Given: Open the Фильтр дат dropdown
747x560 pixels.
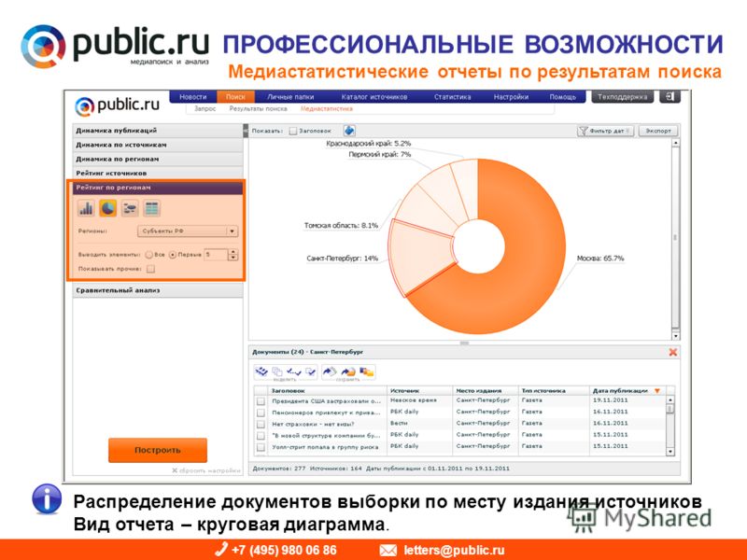Looking at the screenshot, I should (605, 131).
